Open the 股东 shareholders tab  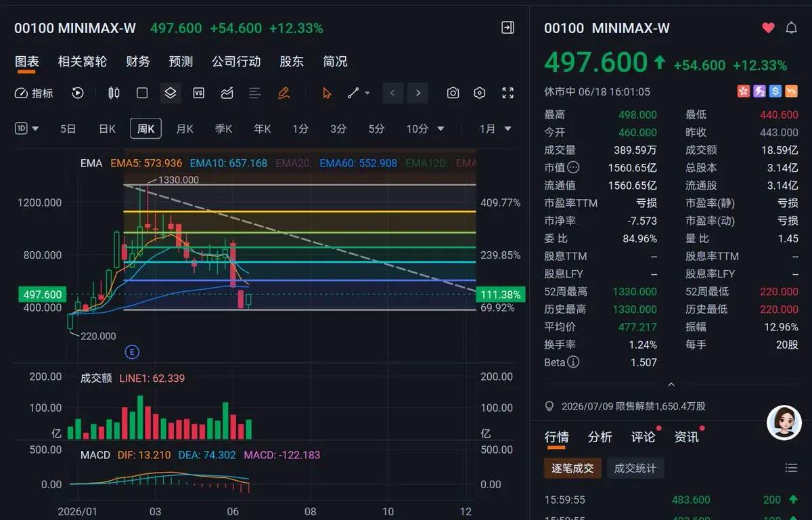click(292, 62)
